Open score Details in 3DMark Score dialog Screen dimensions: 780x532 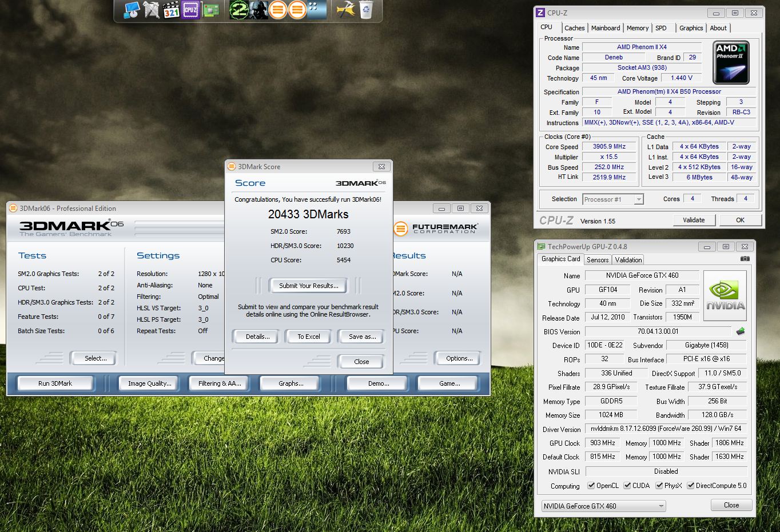(257, 337)
